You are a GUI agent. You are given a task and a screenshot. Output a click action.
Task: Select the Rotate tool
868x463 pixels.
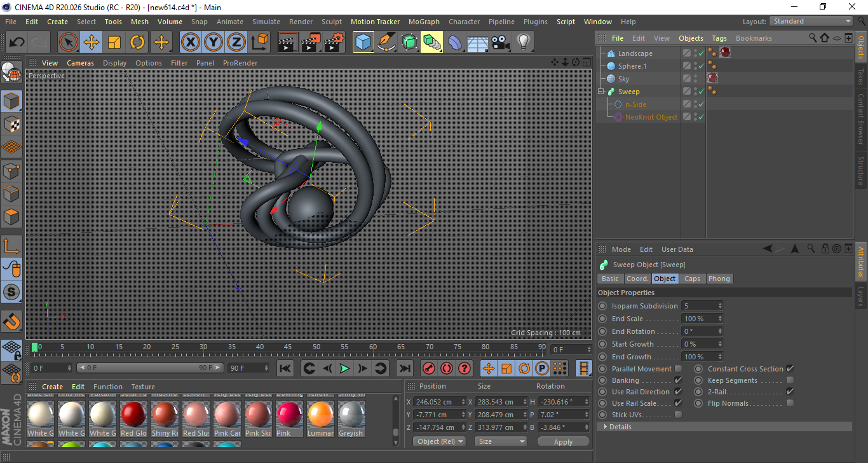coord(138,42)
